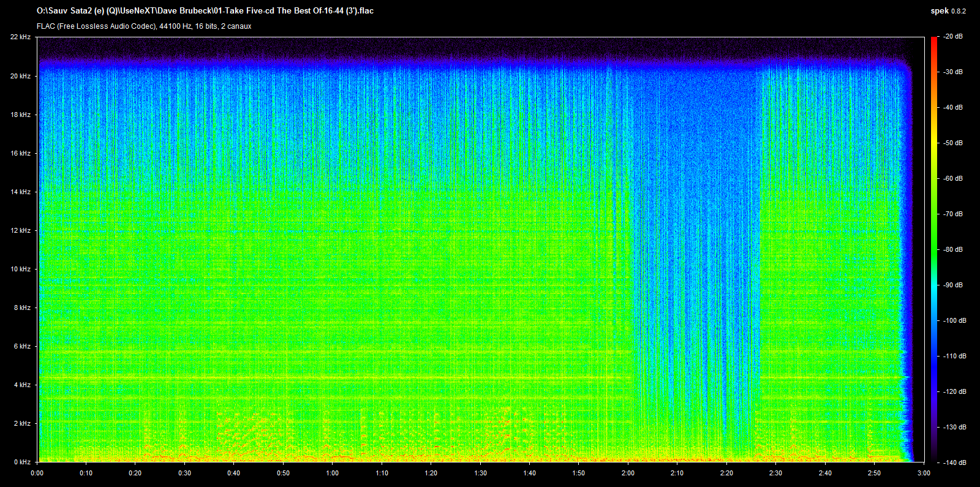Click the 3:00 end time marker
Viewport: 980px width, 487px height.
tap(924, 473)
